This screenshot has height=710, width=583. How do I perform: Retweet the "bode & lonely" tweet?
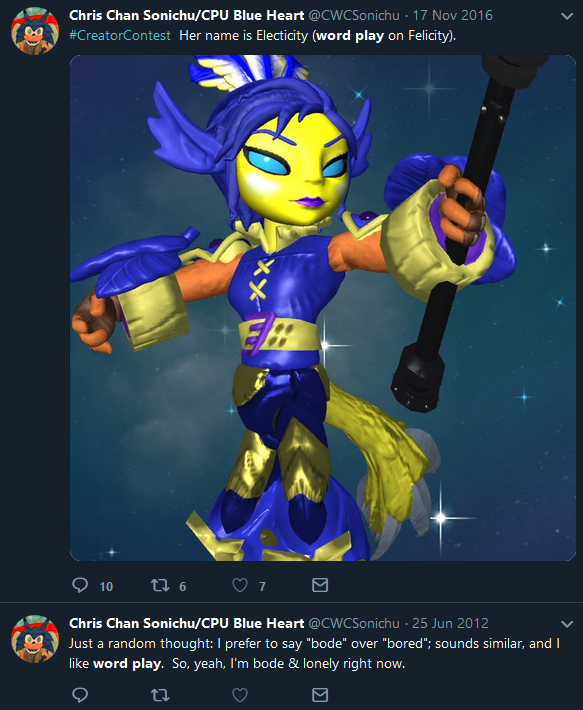(160, 695)
